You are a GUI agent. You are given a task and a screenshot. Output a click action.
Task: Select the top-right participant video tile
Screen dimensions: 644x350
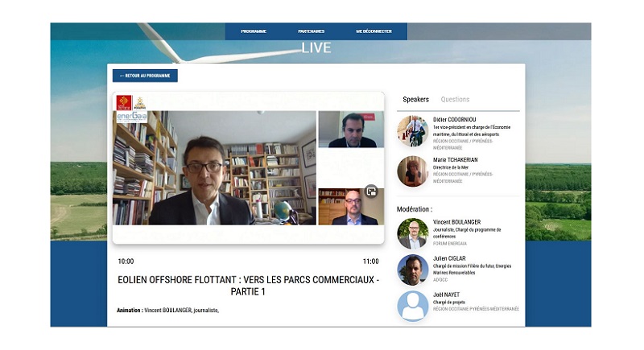[351, 130]
